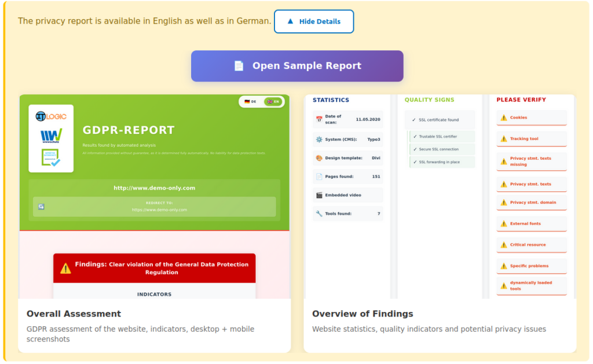Click the Tracking tool warning item

(530, 139)
